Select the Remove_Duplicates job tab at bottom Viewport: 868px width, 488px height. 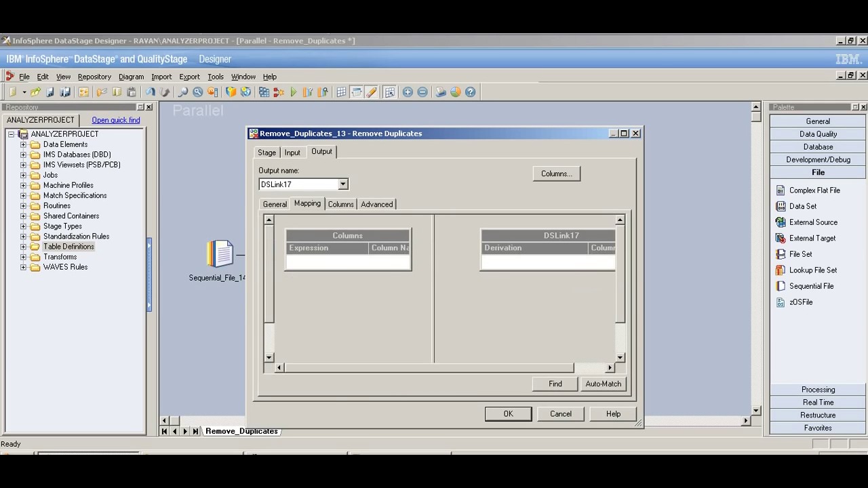(x=241, y=431)
